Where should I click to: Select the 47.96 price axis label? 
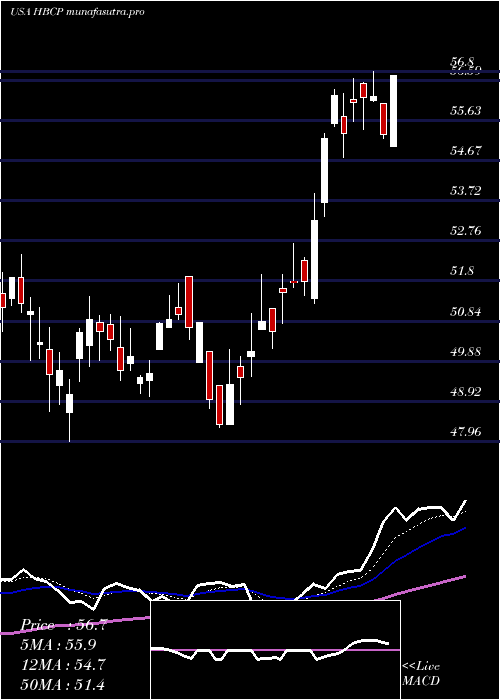(466, 432)
